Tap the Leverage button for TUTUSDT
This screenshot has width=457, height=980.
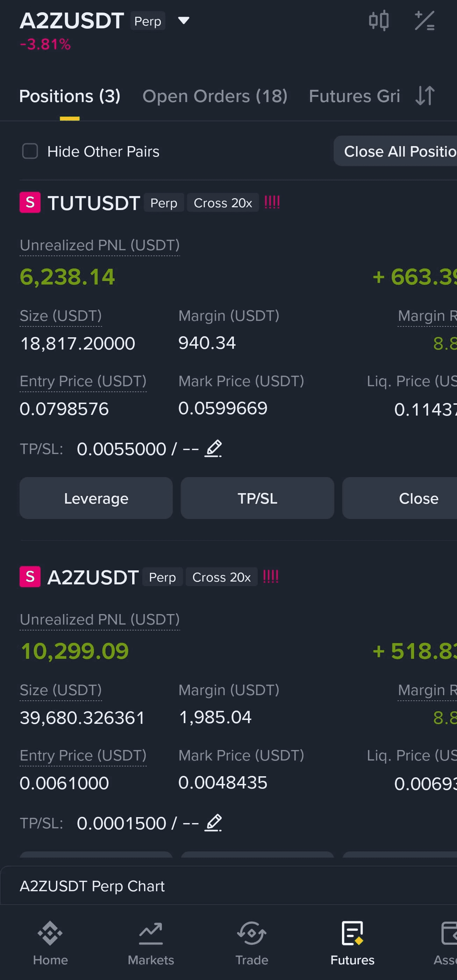point(96,498)
